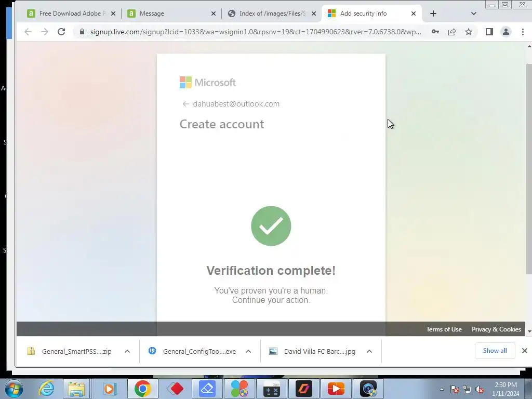532x399 pixels.
Task: Open a new tab with plus button
Action: click(x=433, y=14)
